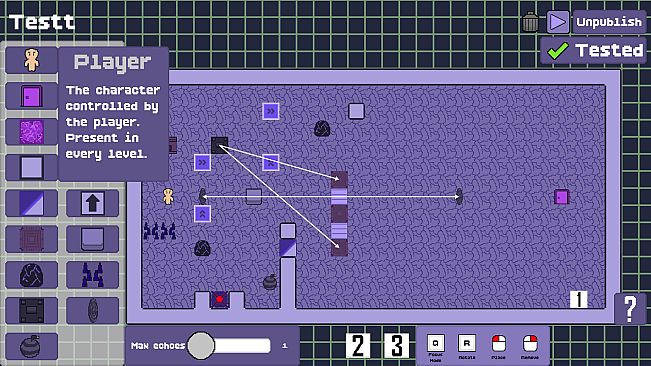Image resolution: width=651 pixels, height=366 pixels.
Task: Play the level with the play button
Action: click(558, 22)
